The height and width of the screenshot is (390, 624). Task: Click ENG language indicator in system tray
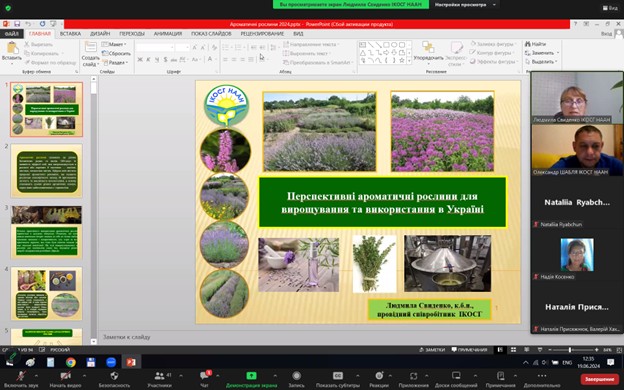(x=567, y=363)
